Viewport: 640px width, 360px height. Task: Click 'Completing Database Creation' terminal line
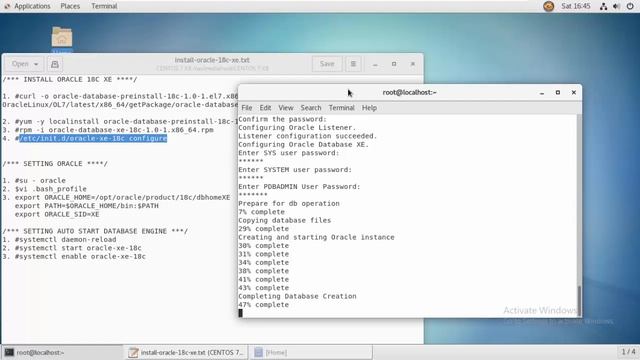coord(297,296)
